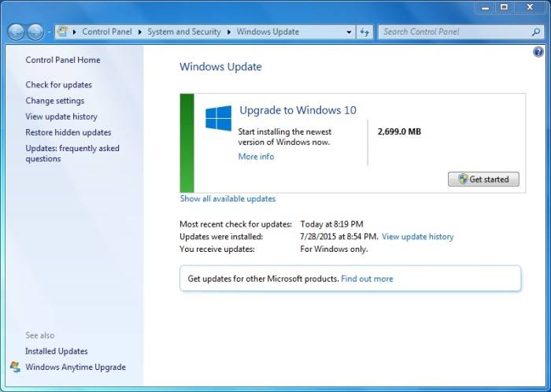Open help via the blue question mark
The height and width of the screenshot is (392, 551).
538,52
